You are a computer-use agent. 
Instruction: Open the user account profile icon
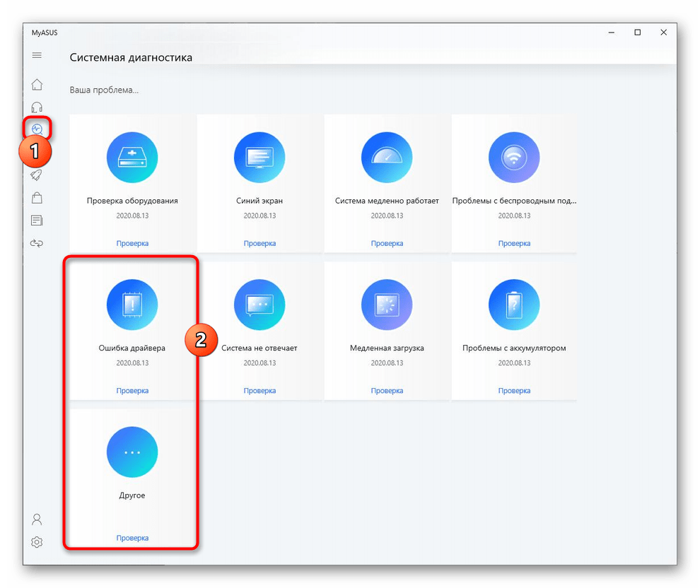(x=37, y=519)
